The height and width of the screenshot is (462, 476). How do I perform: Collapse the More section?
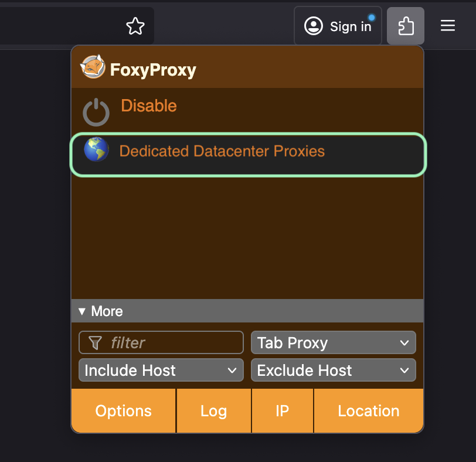(x=100, y=311)
